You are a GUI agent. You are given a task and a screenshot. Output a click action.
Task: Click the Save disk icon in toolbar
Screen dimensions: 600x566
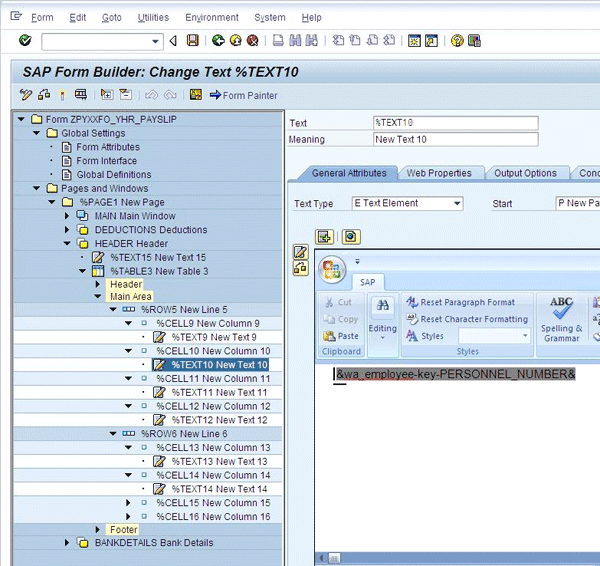pyautogui.click(x=191, y=41)
